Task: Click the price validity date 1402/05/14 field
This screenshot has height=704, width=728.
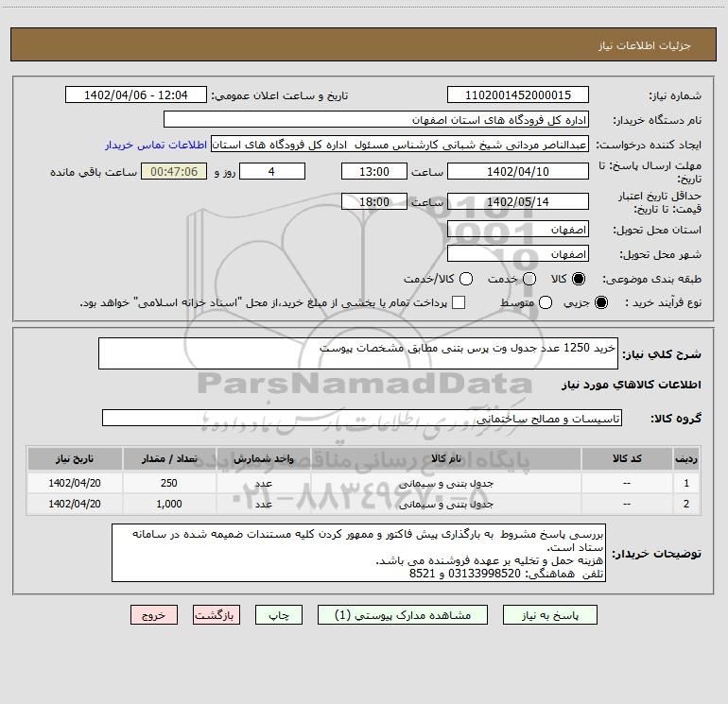Action: pos(518,202)
